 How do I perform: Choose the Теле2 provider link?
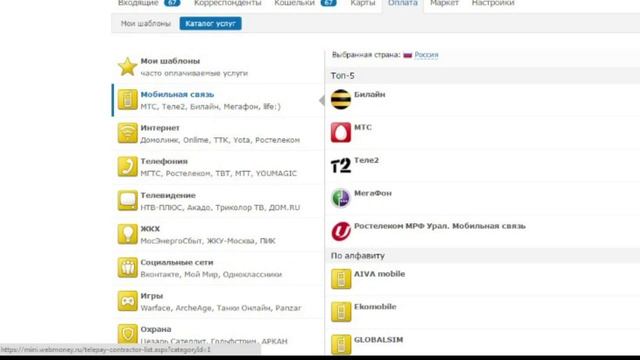(x=366, y=160)
